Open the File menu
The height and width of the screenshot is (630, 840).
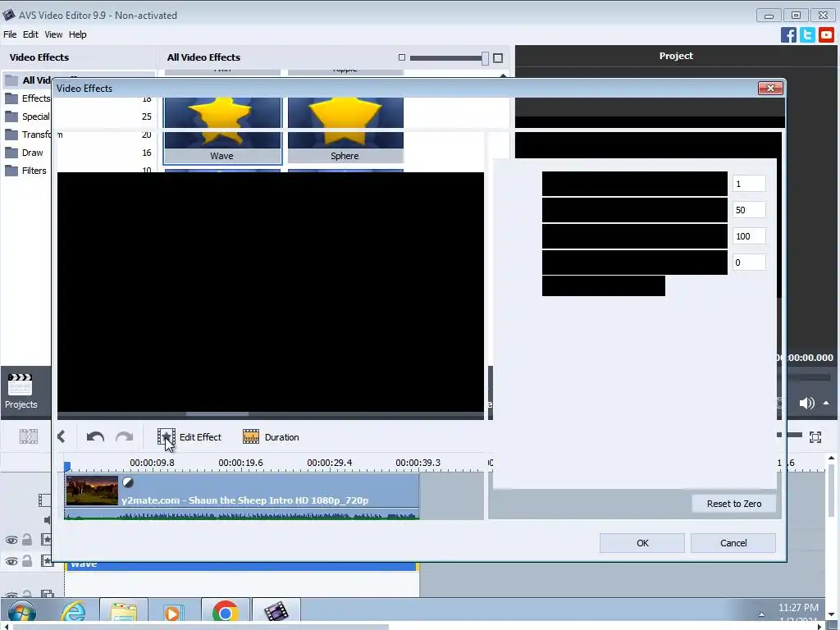pyautogui.click(x=10, y=34)
